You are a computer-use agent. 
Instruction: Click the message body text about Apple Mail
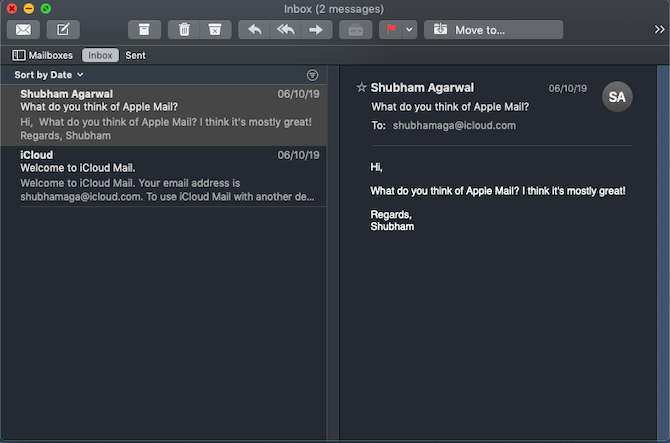[x=498, y=191]
